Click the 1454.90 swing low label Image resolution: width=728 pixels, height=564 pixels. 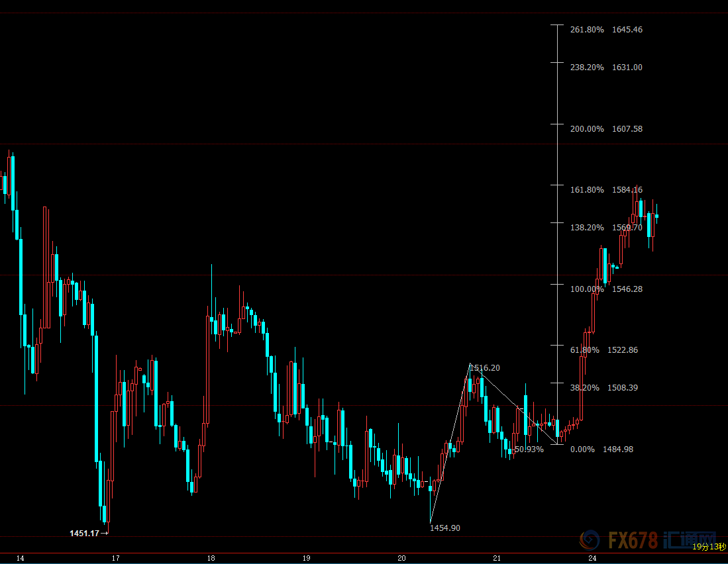(x=445, y=528)
